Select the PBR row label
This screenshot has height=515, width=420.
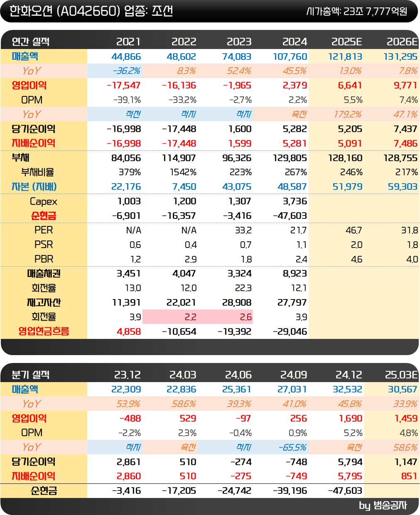pos(44,259)
